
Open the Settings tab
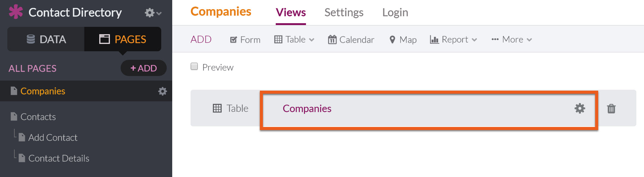point(344,13)
